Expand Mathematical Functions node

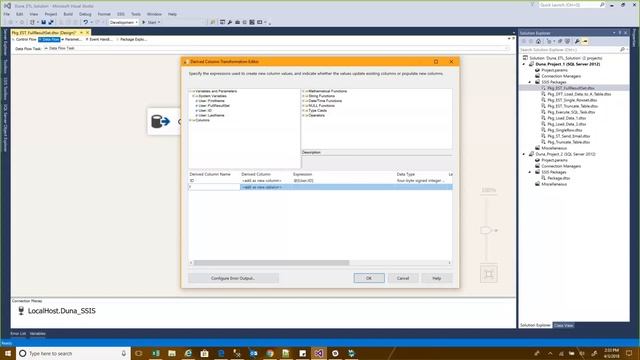click(x=303, y=91)
